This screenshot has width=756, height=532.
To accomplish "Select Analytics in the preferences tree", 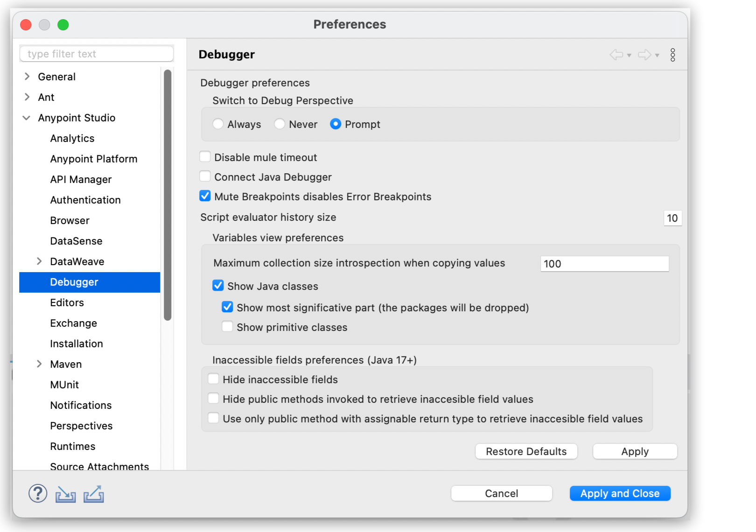I will [72, 139].
